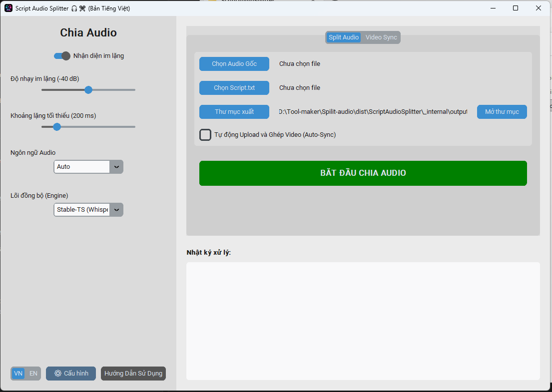This screenshot has height=392, width=552.
Task: Start splitting with BẮT ĐẦU CHIA AUDIO
Action: (x=363, y=173)
